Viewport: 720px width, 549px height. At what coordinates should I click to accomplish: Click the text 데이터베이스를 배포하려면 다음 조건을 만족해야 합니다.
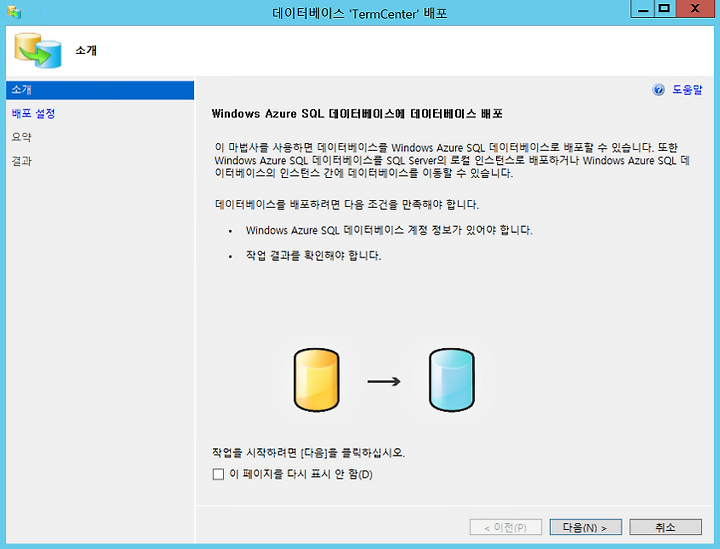pos(347,204)
